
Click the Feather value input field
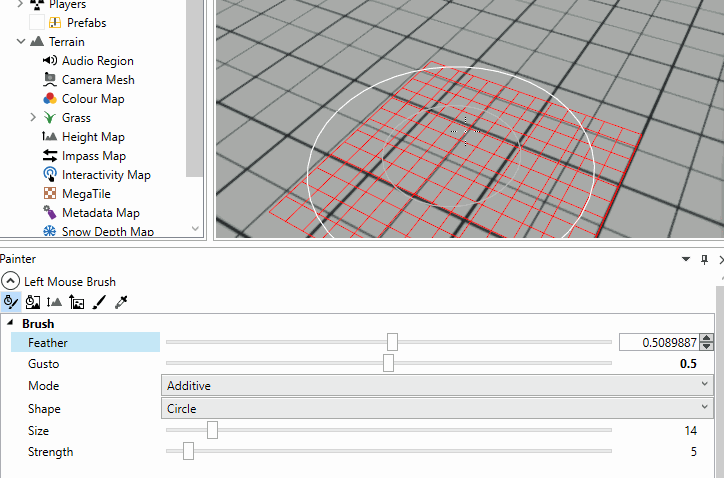660,342
